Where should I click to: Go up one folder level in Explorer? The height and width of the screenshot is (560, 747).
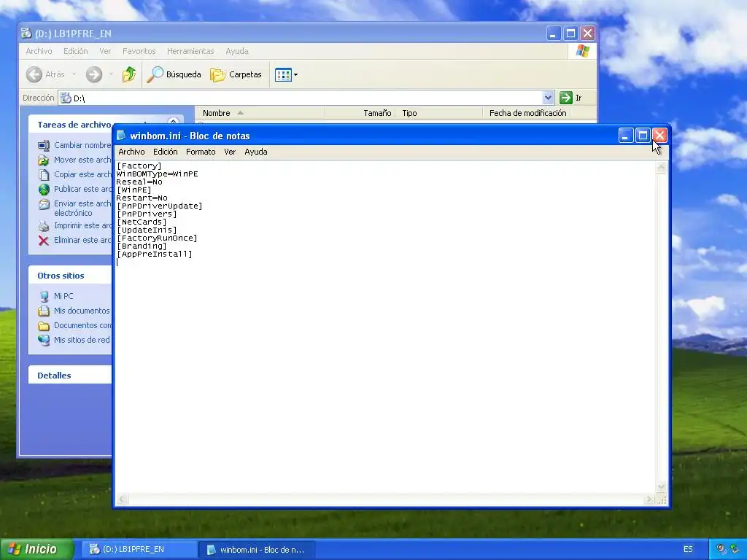(x=129, y=74)
